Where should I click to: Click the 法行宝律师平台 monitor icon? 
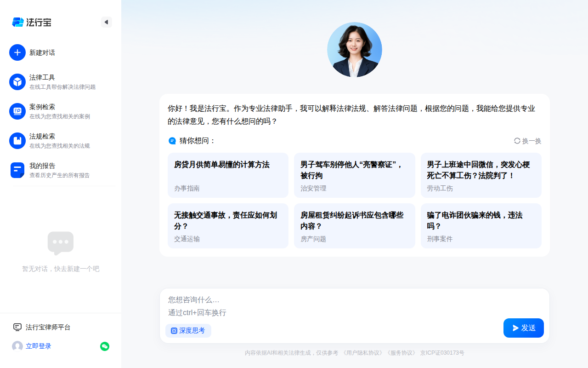tap(17, 327)
